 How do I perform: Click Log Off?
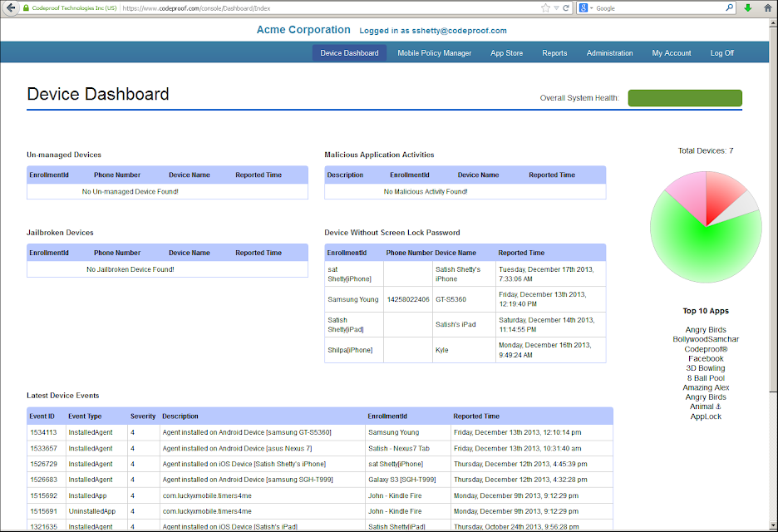coord(722,53)
